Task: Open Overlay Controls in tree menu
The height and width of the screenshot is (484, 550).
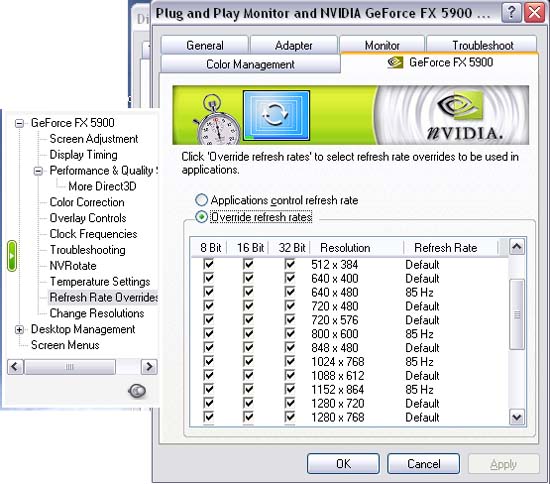Action: (x=88, y=218)
